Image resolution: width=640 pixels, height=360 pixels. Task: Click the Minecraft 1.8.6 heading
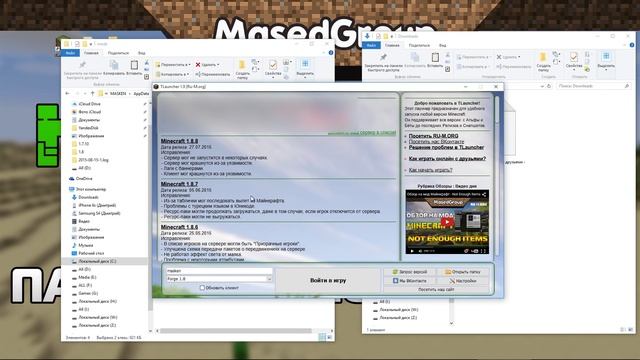pos(179,227)
